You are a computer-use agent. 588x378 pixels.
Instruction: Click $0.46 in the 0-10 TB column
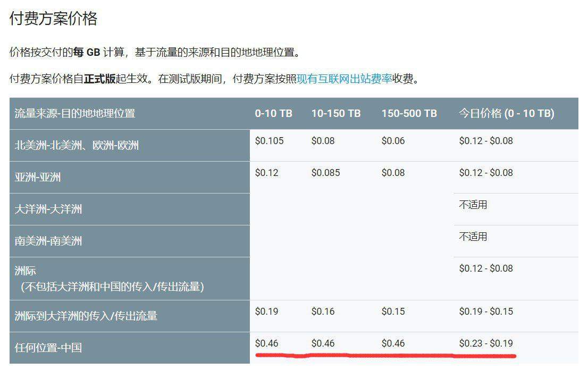click(x=267, y=343)
